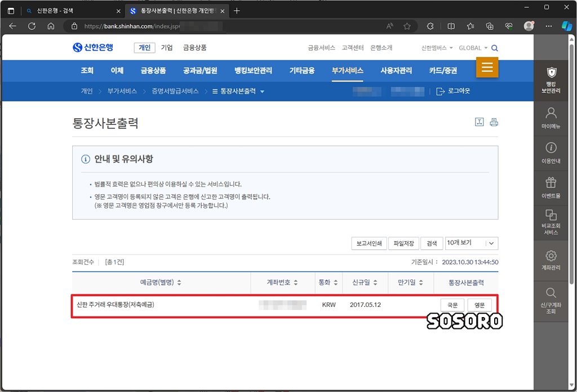Open the 금융서비스 top link
This screenshot has height=392, width=577.
coord(321,48)
